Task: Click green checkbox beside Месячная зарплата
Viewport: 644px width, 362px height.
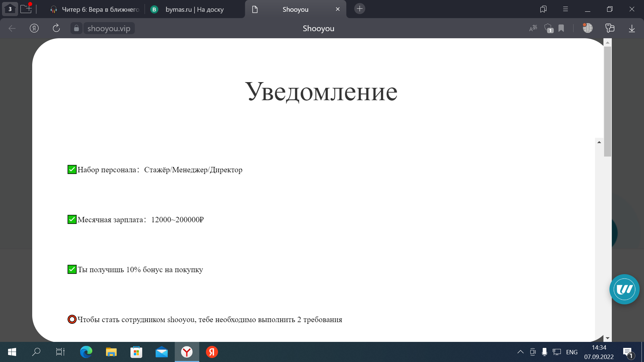Action: (72, 220)
